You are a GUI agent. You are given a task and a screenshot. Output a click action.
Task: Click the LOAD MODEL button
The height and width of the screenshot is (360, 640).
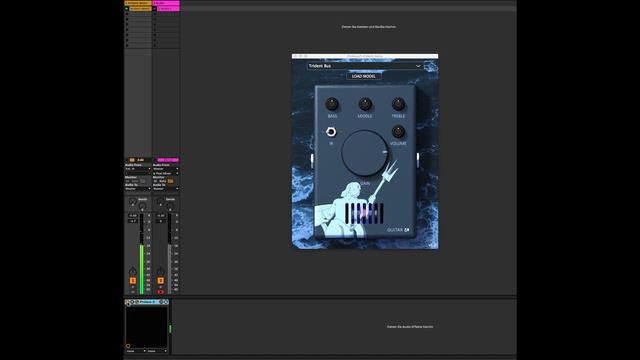(x=364, y=76)
